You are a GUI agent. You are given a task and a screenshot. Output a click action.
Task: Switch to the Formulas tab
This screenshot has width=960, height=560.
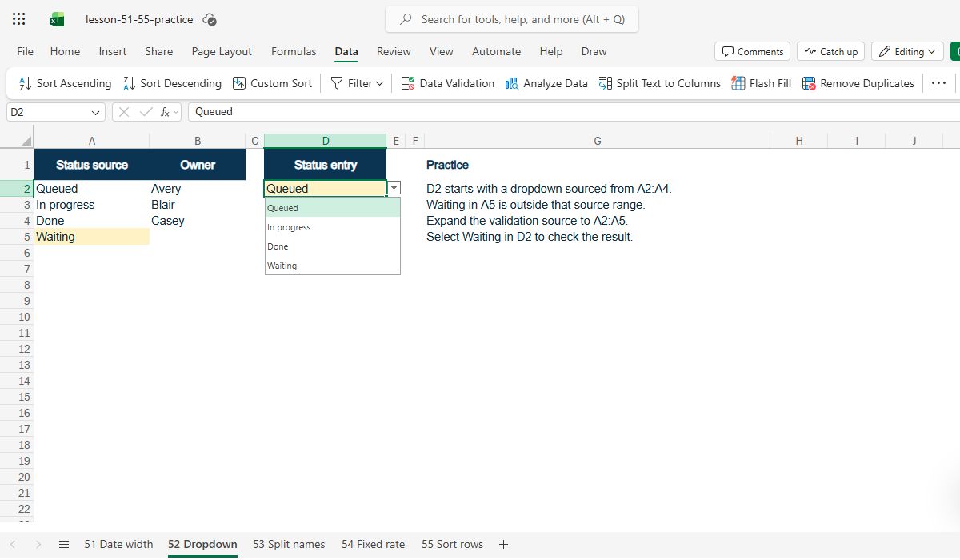click(294, 51)
